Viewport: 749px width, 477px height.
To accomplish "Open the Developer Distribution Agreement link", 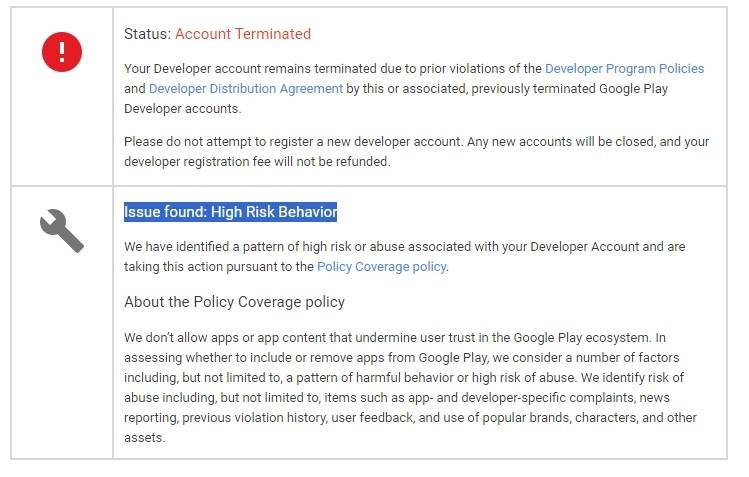I will pyautogui.click(x=246, y=89).
